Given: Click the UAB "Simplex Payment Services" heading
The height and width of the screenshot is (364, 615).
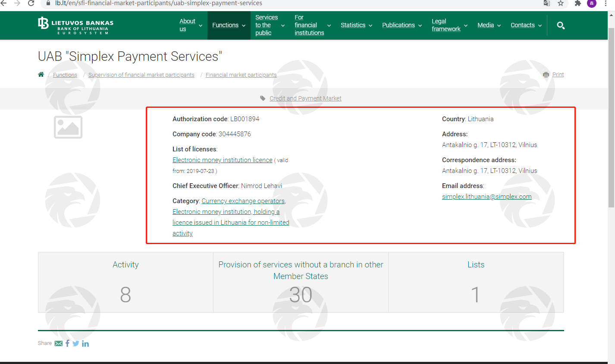Looking at the screenshot, I should [x=130, y=56].
